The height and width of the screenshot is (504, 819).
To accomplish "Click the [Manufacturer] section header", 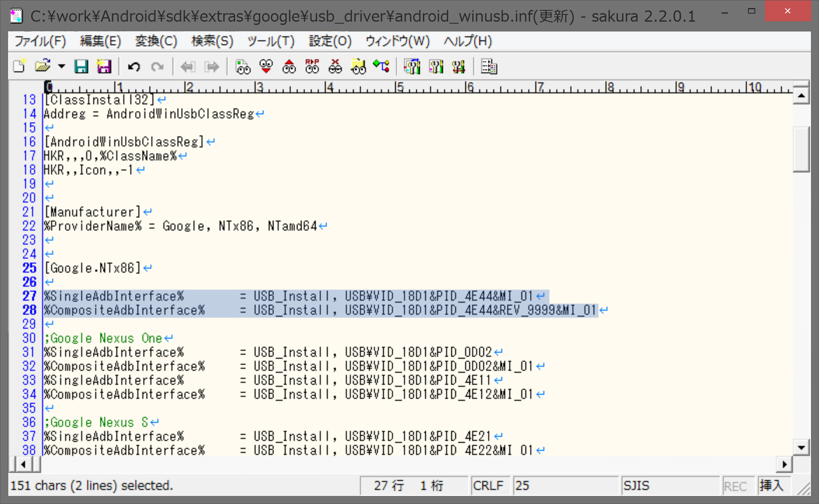I will [x=93, y=212].
